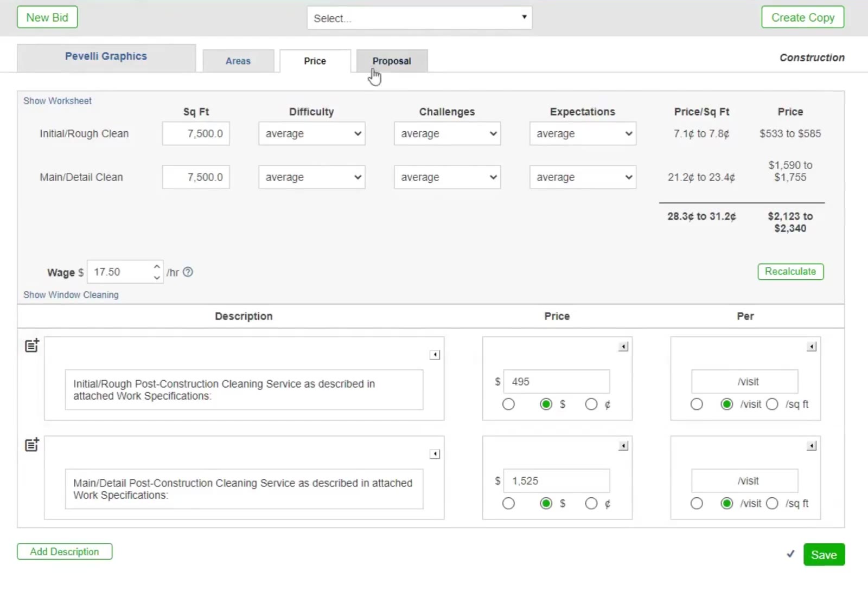Select the blank Per radio in Main/Detail row
The image size is (868, 603).
tap(697, 504)
